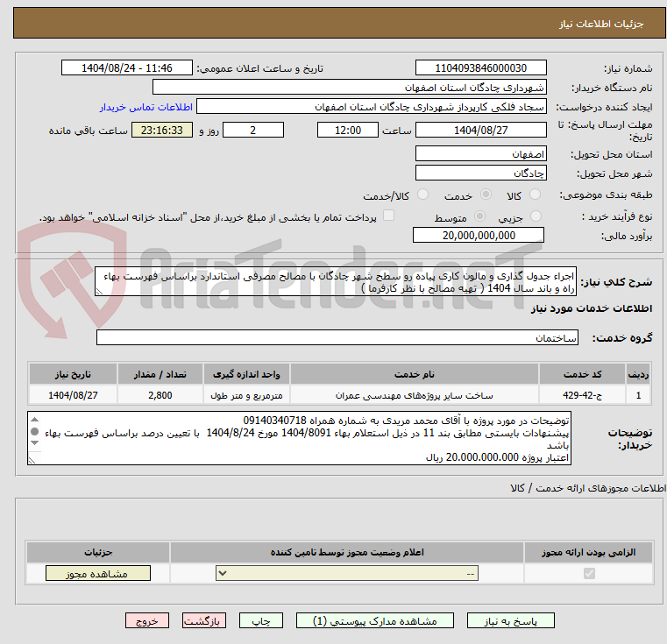
Task: Select the کالا radio button
Action: tap(535, 195)
